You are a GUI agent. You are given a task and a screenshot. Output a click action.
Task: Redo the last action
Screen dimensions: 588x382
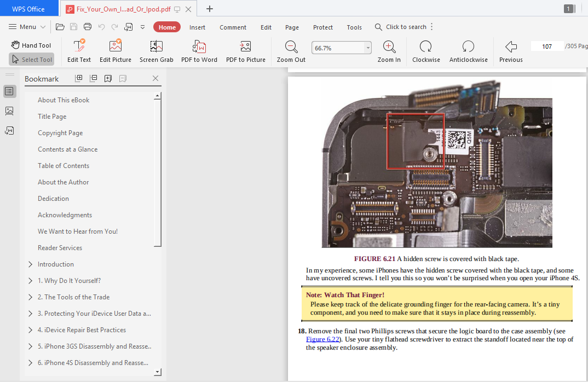[x=115, y=27]
